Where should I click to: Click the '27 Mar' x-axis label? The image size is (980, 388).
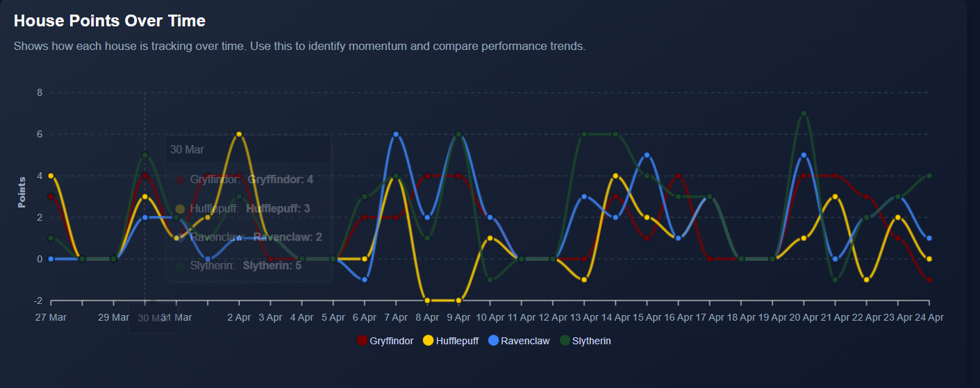(51, 317)
